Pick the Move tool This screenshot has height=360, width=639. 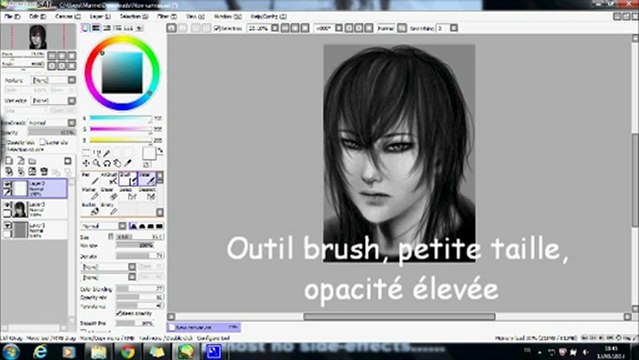[x=86, y=163]
